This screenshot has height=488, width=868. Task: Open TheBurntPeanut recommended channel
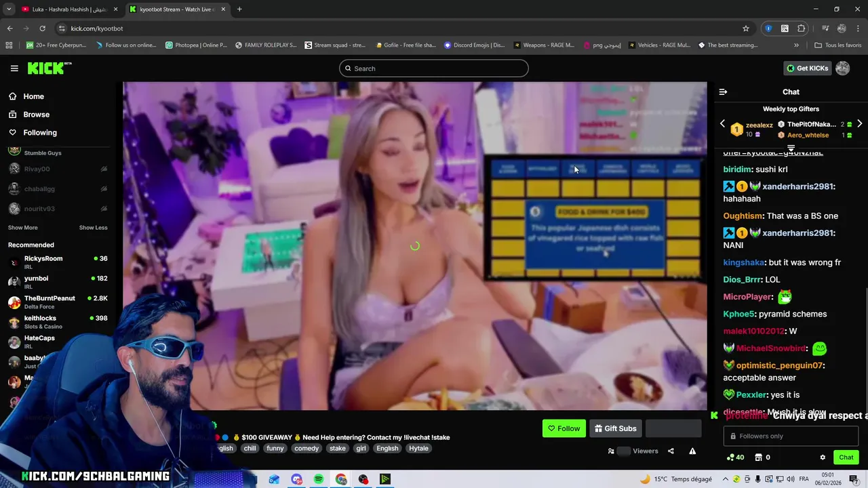(58, 302)
